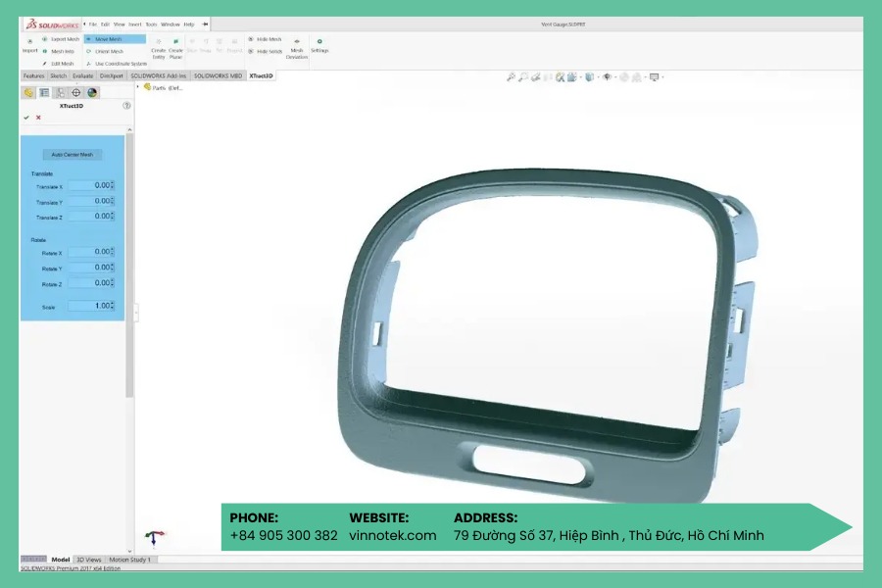Click Zoom to Area icon
Screen dimensions: 882x588
pos(523,77)
